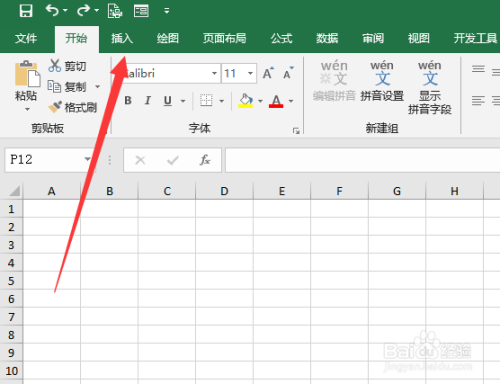The height and width of the screenshot is (384, 500).
Task: Select the 开始 ribbon tab
Action: click(76, 38)
